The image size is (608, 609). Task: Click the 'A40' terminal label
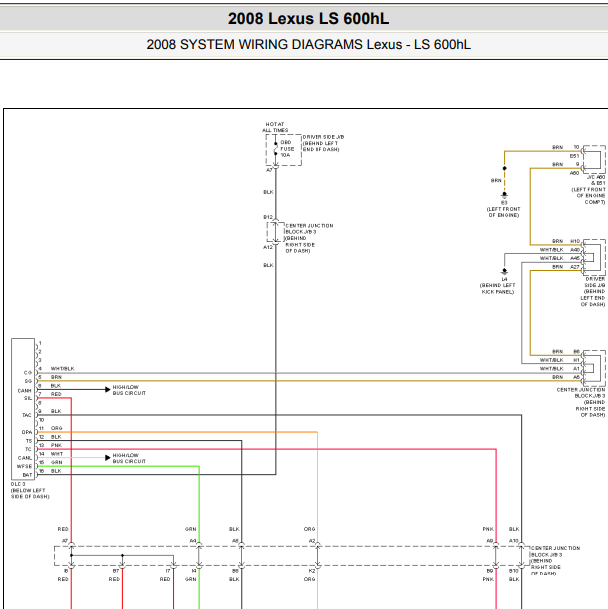coord(575,250)
